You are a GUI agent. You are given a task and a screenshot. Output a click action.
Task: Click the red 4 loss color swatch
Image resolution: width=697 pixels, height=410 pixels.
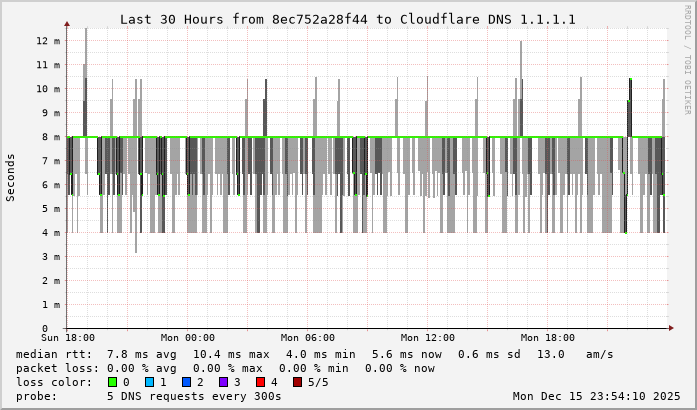(260, 382)
